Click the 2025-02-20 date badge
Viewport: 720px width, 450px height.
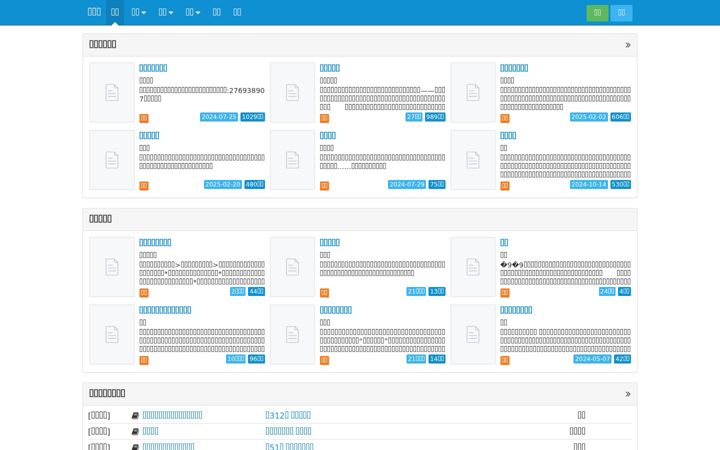(223, 184)
